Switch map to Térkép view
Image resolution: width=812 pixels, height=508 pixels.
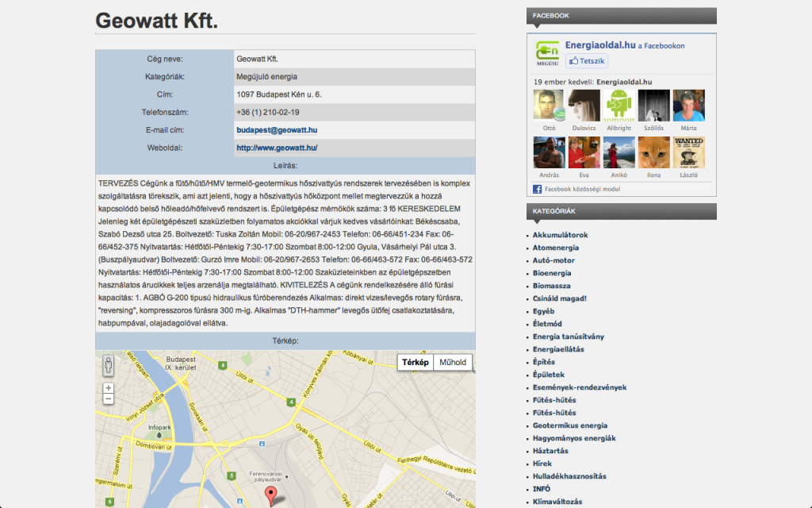415,363
